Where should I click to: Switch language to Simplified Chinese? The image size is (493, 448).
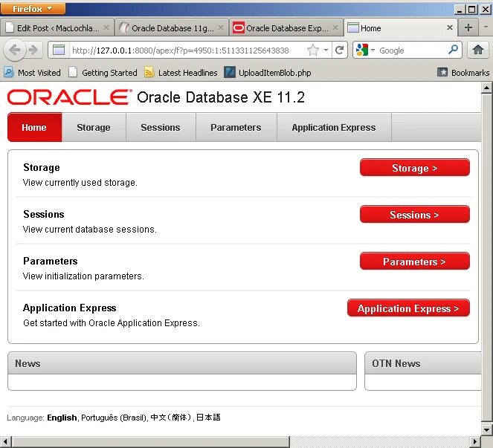[x=171, y=418]
